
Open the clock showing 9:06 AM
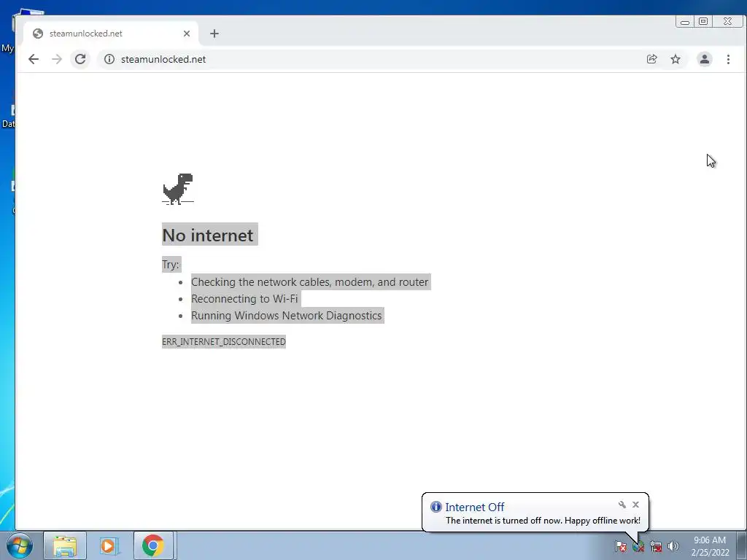tap(710, 546)
